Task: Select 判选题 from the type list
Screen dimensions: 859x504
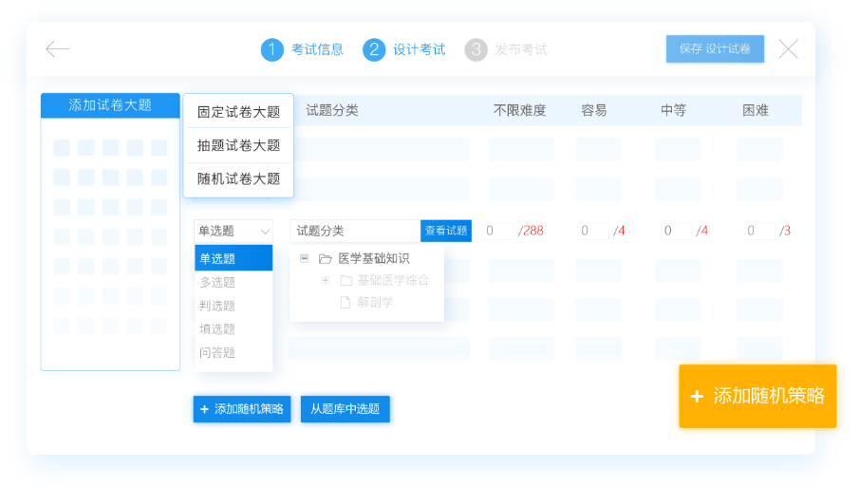Action: [217, 306]
